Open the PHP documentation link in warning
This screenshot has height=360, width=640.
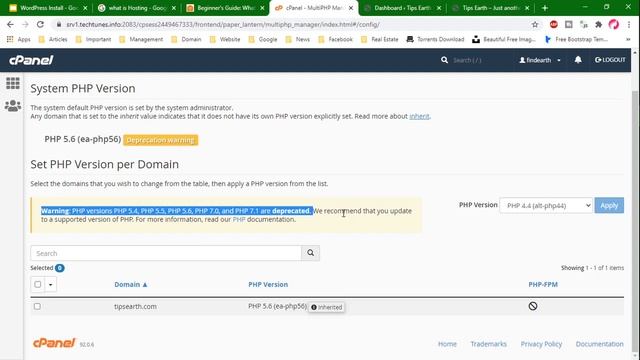pyautogui.click(x=239, y=220)
